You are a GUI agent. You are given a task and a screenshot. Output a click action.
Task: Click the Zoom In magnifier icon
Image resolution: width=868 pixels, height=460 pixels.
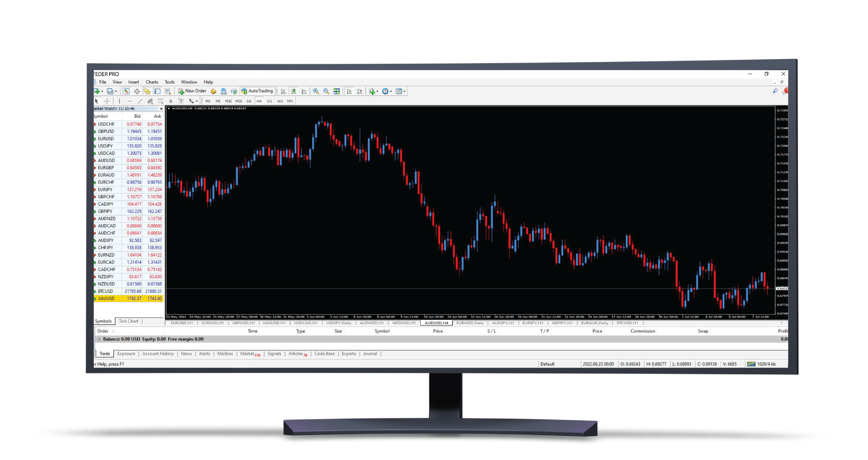pyautogui.click(x=316, y=91)
